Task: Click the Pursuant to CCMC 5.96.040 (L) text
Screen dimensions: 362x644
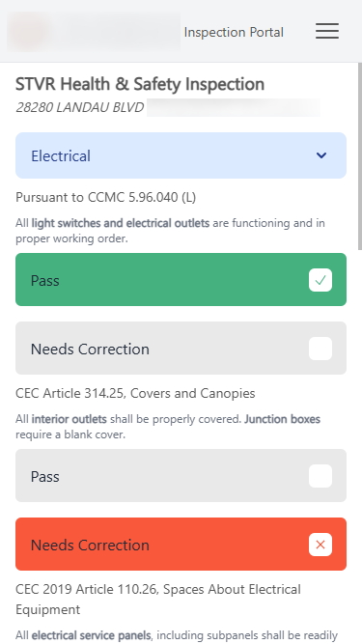Action: [x=106, y=198]
